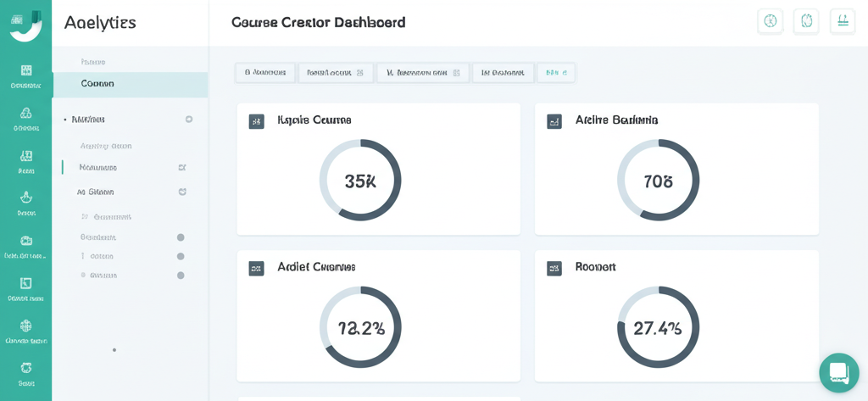Click the 35K donut chart
This screenshot has width=868, height=401.
(x=360, y=181)
